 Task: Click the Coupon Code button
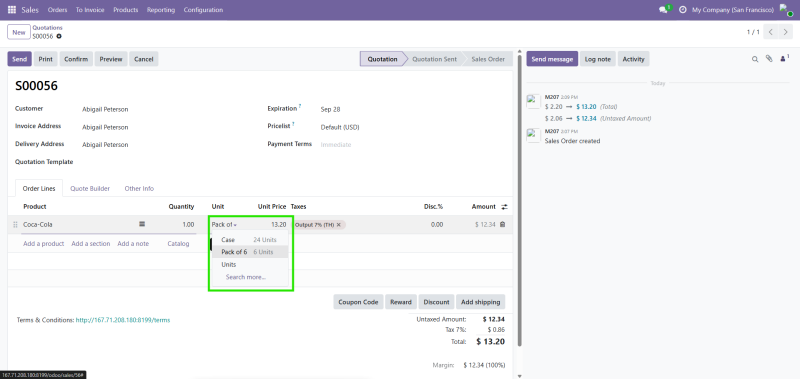pyautogui.click(x=358, y=302)
